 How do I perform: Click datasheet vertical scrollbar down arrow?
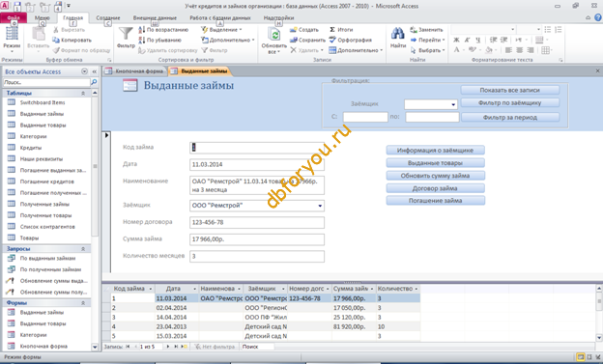click(x=599, y=338)
